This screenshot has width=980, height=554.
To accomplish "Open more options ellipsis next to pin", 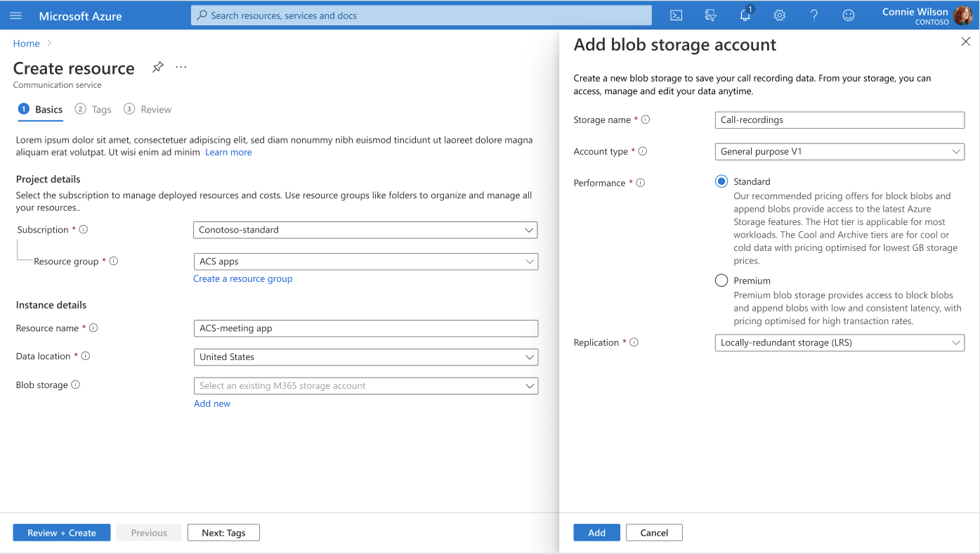I will pos(181,67).
